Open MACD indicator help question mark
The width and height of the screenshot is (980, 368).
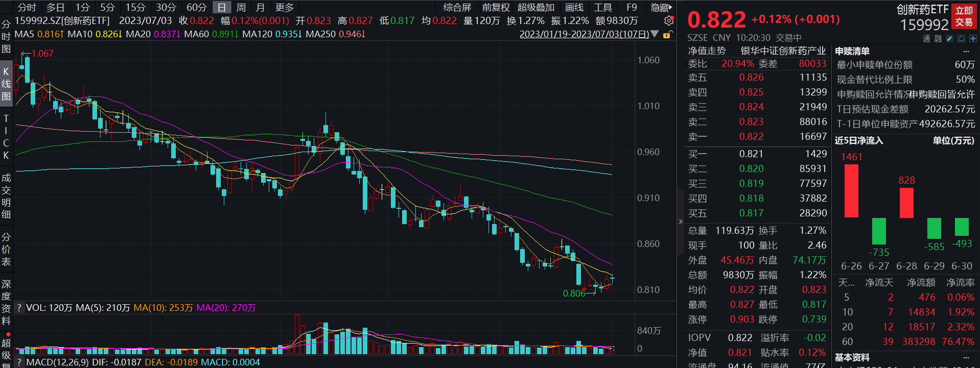tap(19, 362)
